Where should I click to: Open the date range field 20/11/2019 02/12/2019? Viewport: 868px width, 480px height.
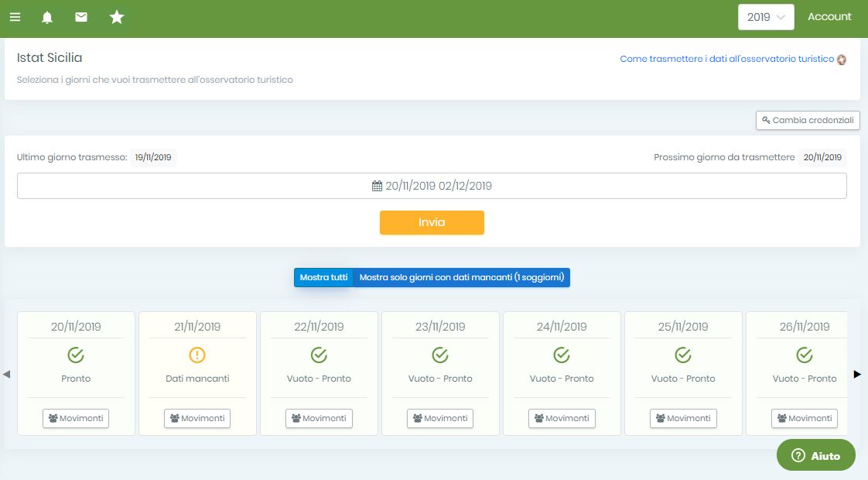pos(432,186)
